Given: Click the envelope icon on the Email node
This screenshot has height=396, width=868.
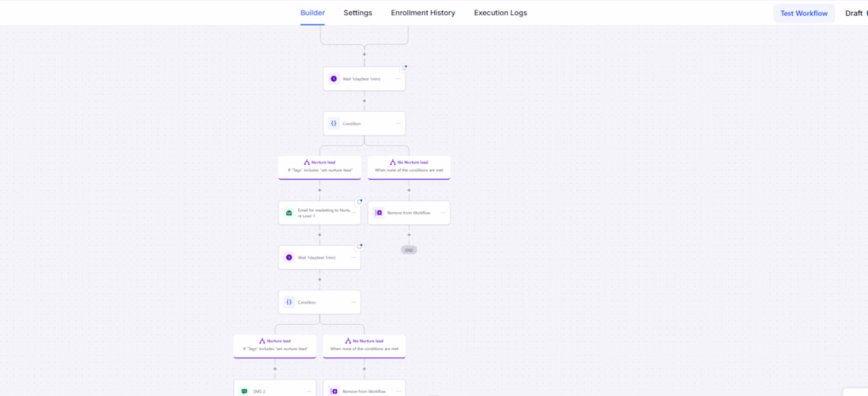Looking at the screenshot, I should pos(289,213).
